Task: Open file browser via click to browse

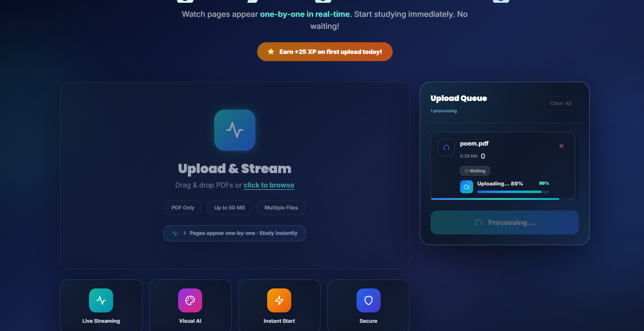Action: pyautogui.click(x=269, y=185)
